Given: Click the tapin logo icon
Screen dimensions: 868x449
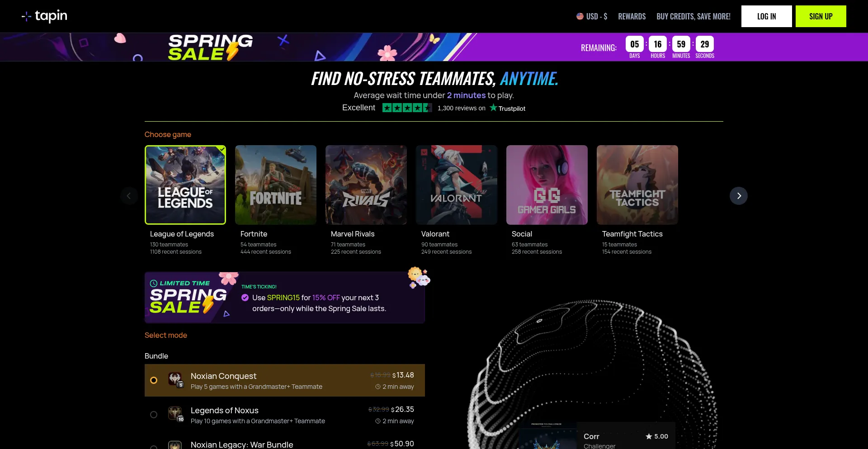Looking at the screenshot, I should tap(27, 17).
